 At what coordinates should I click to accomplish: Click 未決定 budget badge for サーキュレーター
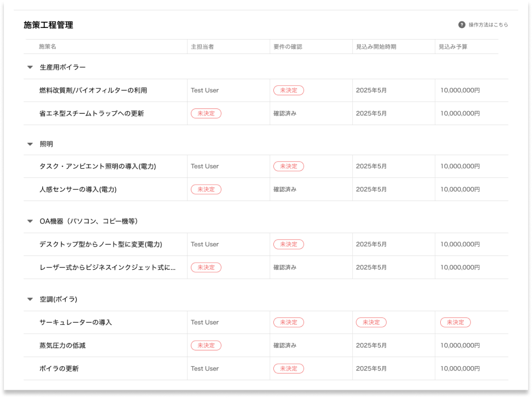coord(455,322)
